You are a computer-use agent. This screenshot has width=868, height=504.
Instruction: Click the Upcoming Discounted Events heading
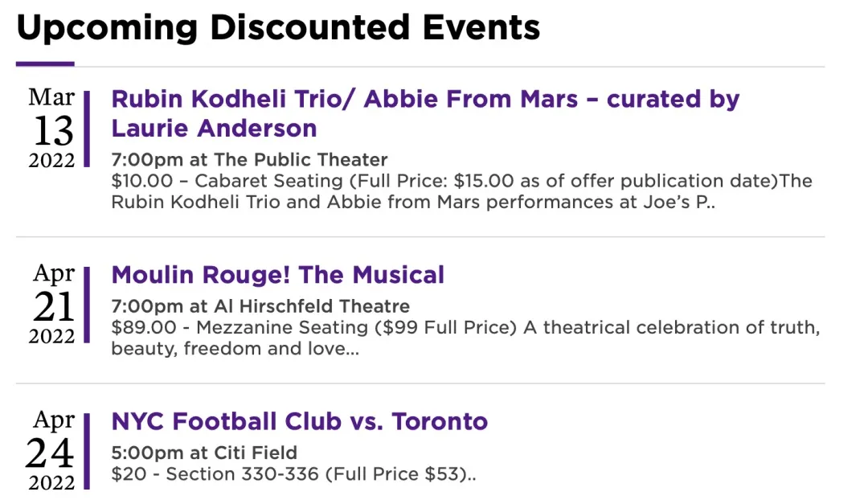tap(278, 28)
